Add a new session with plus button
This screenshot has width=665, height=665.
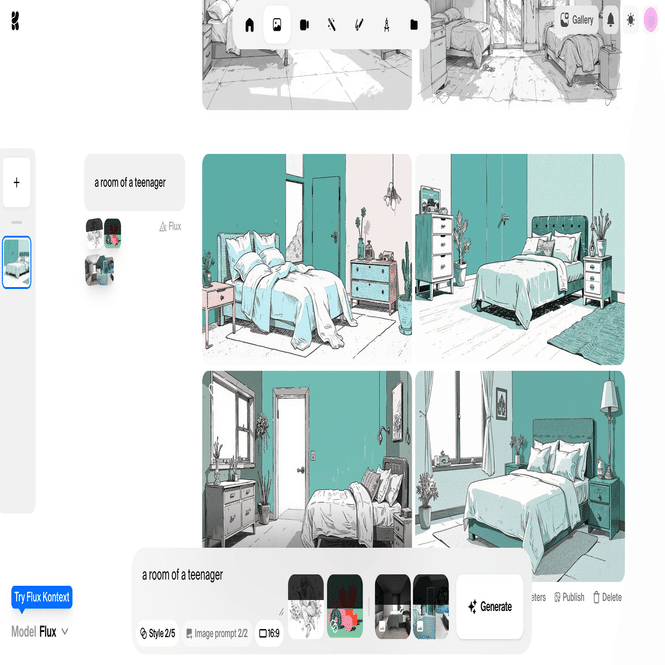(17, 182)
